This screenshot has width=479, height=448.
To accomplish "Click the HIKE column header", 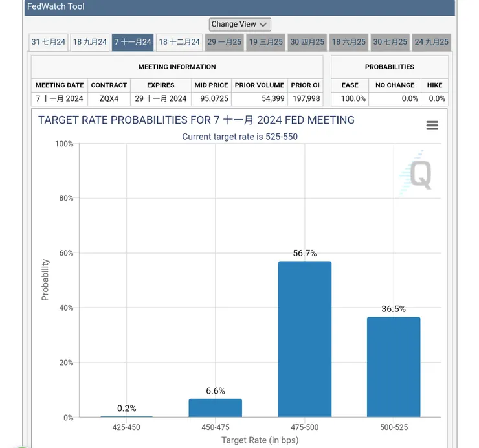I will pos(435,85).
